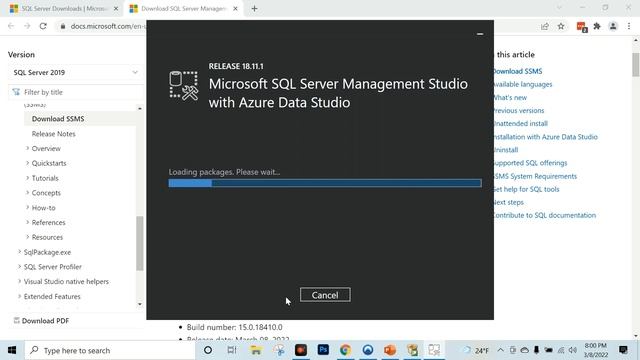Expand the References section
Screen dimensions: 640x360
[x=27, y=222]
